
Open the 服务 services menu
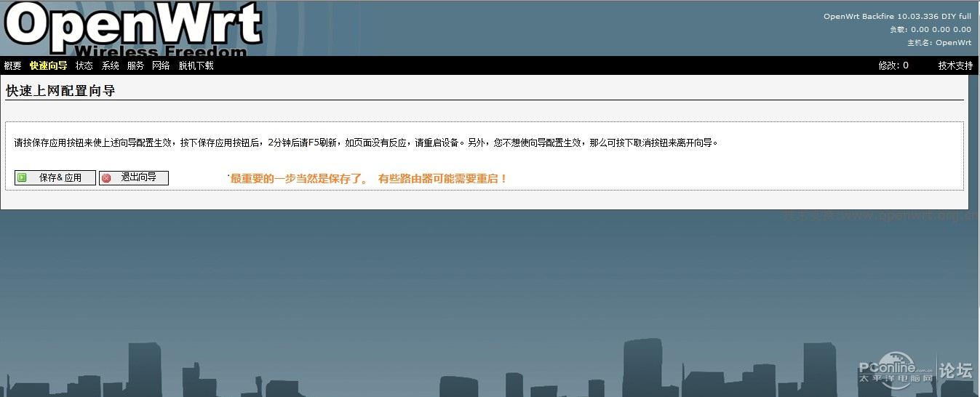[x=135, y=65]
